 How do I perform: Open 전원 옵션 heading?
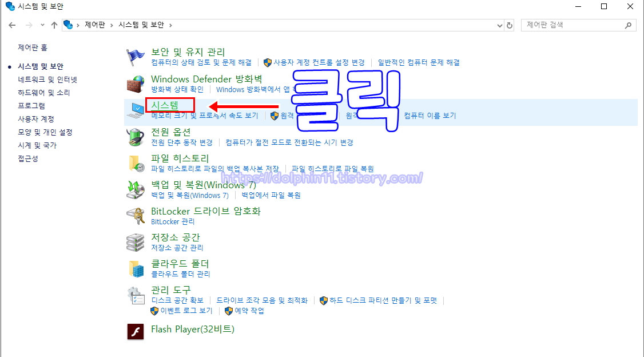tap(171, 132)
